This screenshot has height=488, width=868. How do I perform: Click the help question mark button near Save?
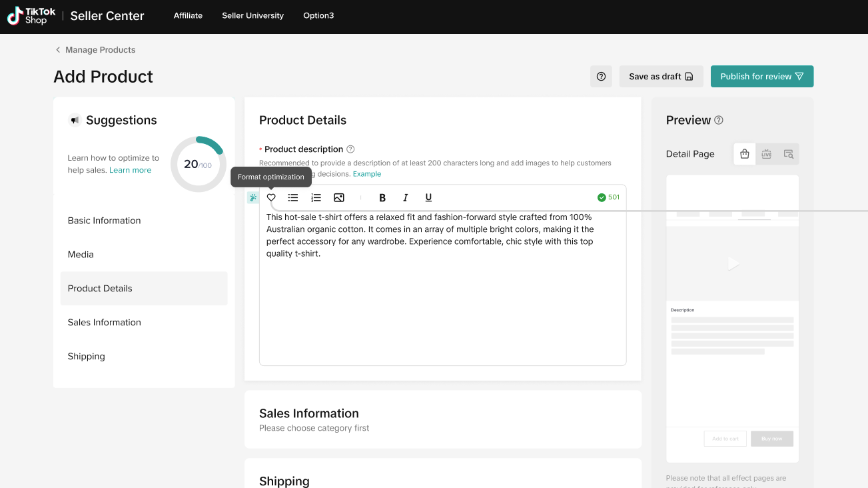(x=601, y=77)
